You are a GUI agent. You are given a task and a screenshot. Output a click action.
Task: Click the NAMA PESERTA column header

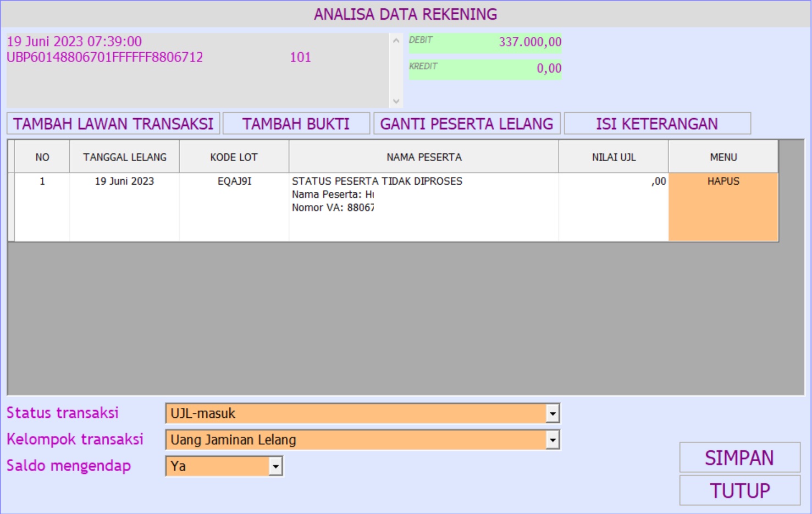[423, 157]
